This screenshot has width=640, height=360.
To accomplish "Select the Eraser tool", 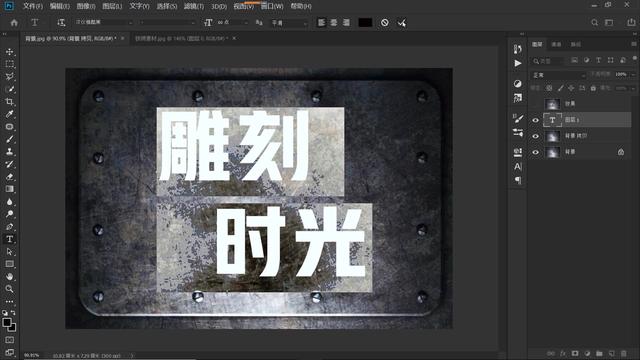I will pyautogui.click(x=9, y=177).
